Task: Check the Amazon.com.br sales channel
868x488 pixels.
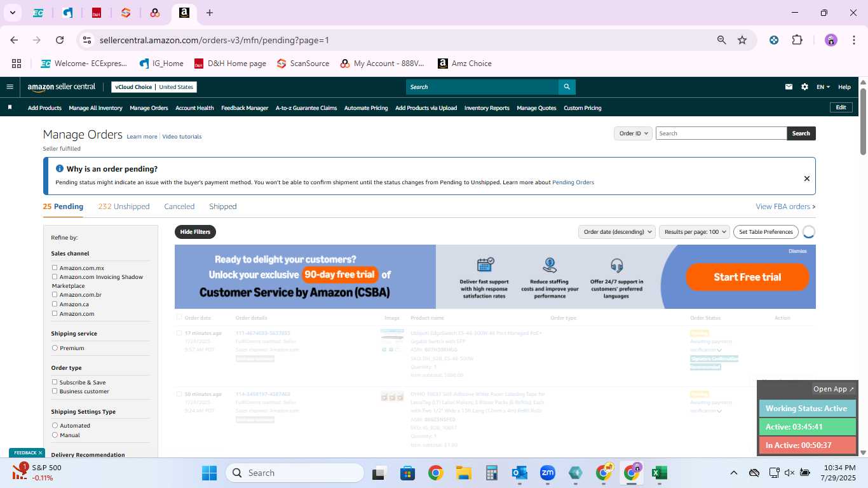Action: pos(55,295)
